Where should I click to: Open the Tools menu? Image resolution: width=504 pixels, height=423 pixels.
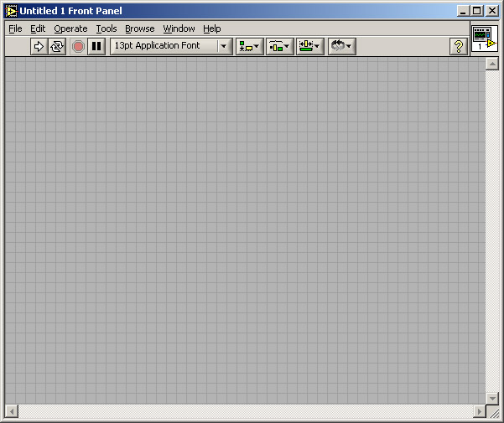(107, 28)
